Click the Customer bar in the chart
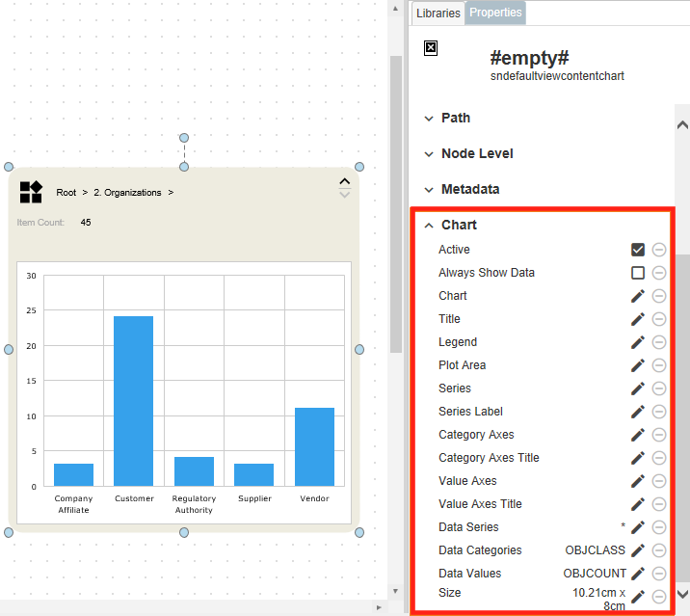 pos(133,400)
